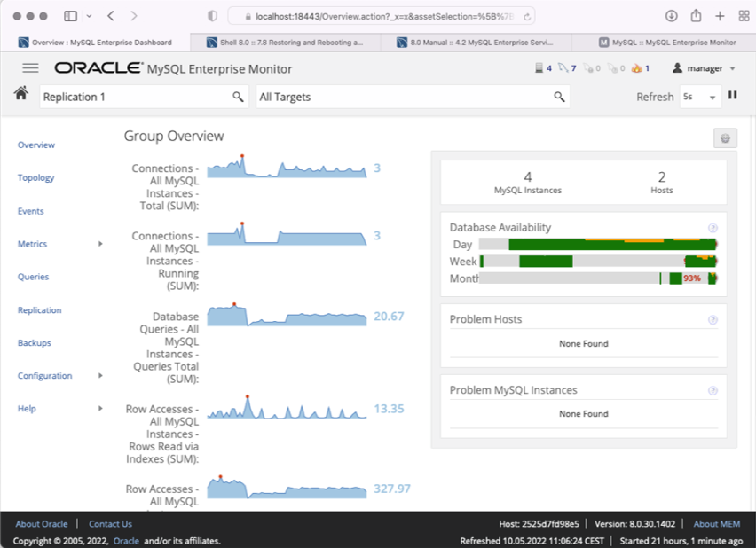This screenshot has width=756, height=548.
Task: Open the Database Queries Total sparkline graph
Action: [x=287, y=315]
